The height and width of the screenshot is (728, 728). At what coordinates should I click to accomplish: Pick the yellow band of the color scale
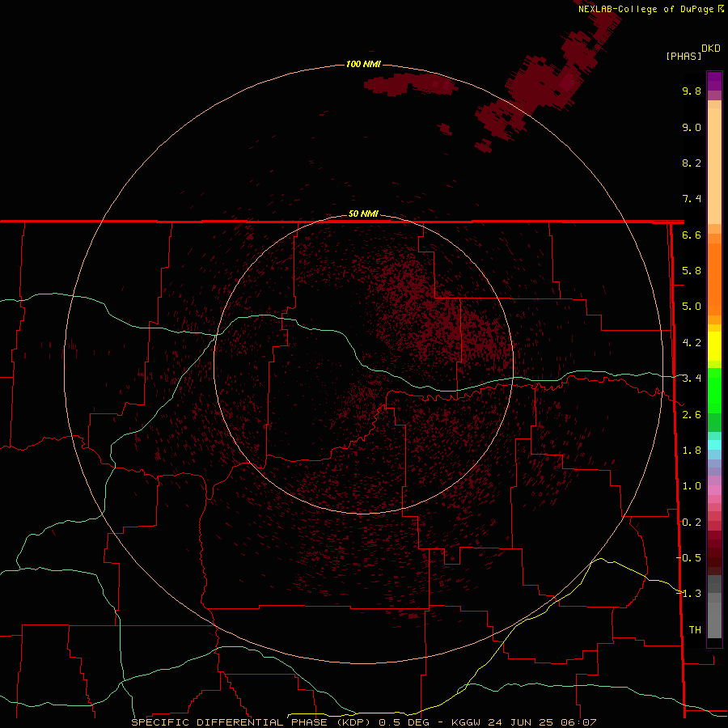[x=714, y=346]
